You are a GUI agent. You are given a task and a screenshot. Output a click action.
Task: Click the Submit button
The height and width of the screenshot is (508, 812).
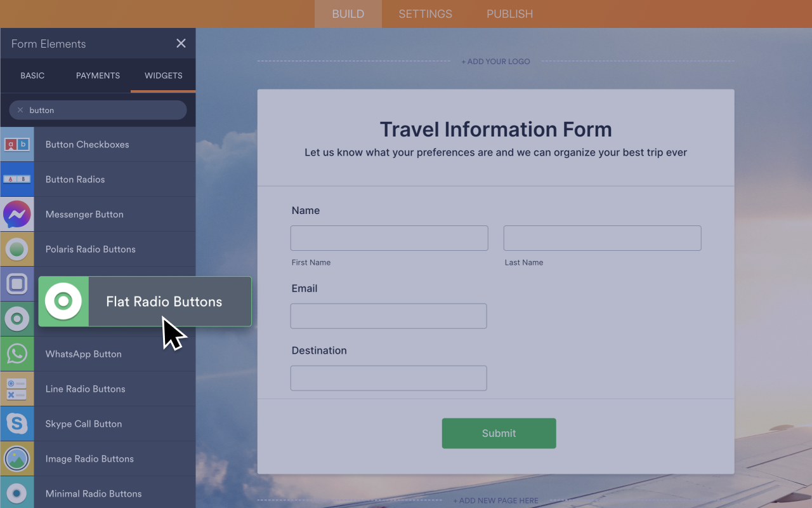point(499,433)
